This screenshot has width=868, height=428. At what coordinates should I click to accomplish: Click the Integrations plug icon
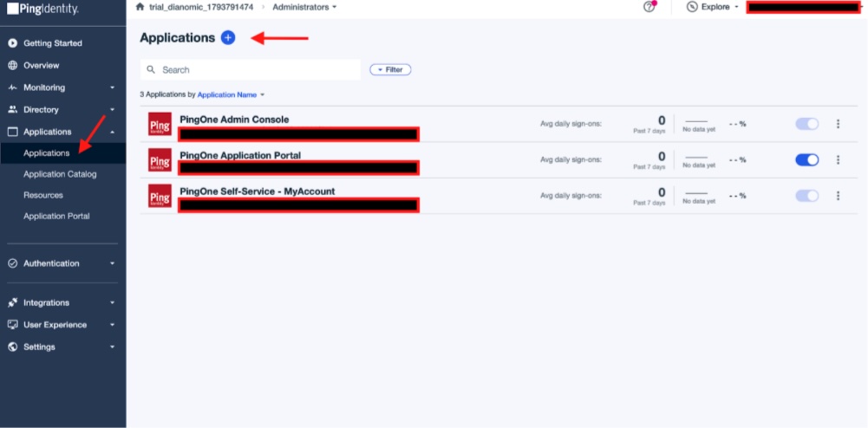13,302
